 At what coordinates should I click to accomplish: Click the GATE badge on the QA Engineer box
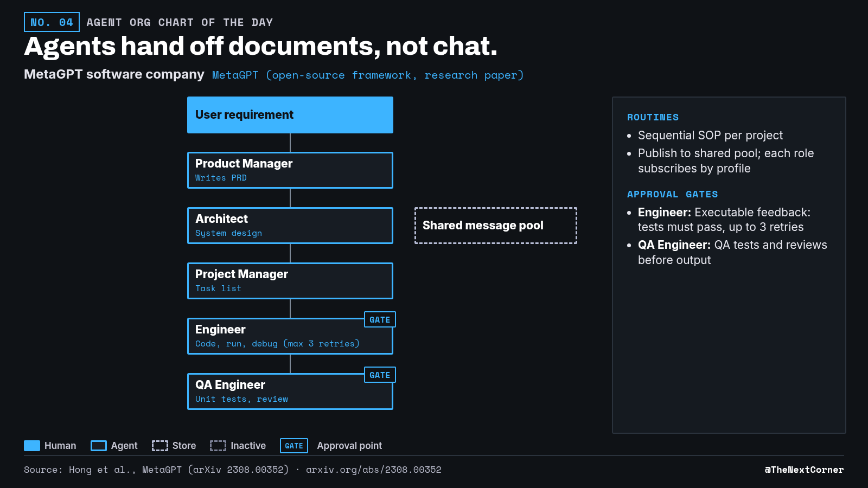[380, 375]
